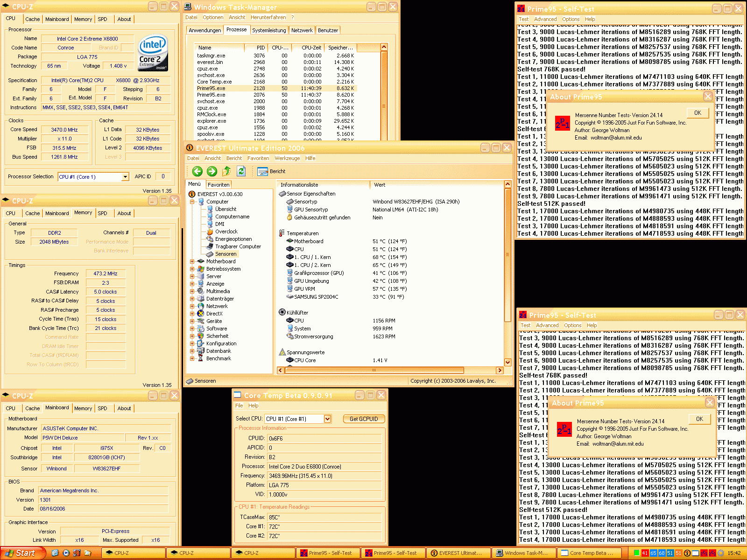Click the Betriebssystem Windows flag icon in tree

pos(201,269)
